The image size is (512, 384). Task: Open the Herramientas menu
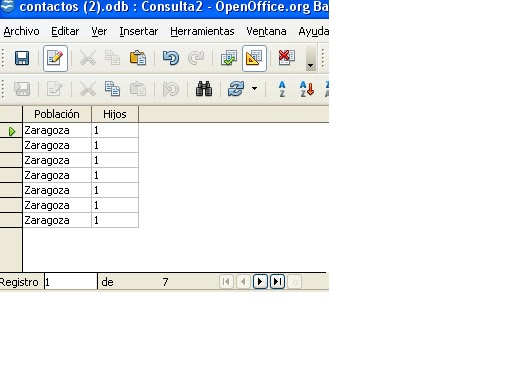(202, 31)
